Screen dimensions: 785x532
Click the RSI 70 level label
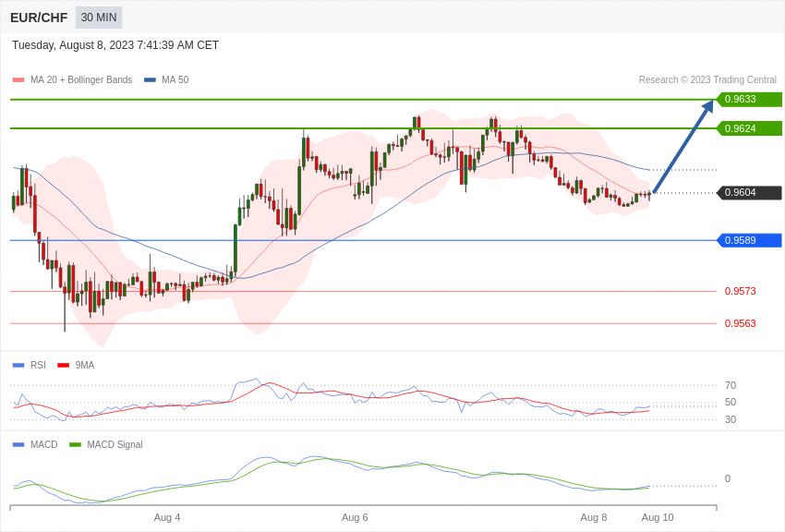[731, 385]
